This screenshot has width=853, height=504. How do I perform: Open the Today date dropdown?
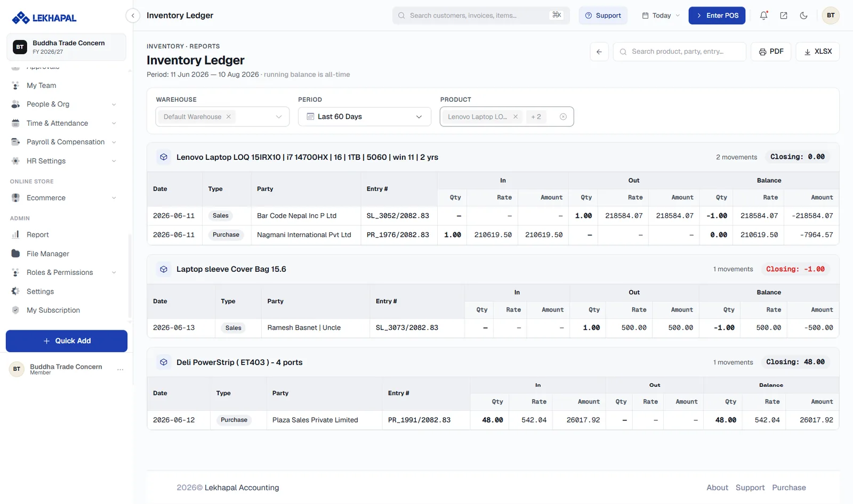[x=661, y=15]
